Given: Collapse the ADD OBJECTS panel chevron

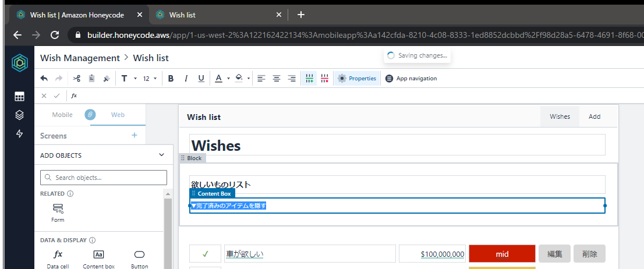Looking at the screenshot, I should click(161, 155).
